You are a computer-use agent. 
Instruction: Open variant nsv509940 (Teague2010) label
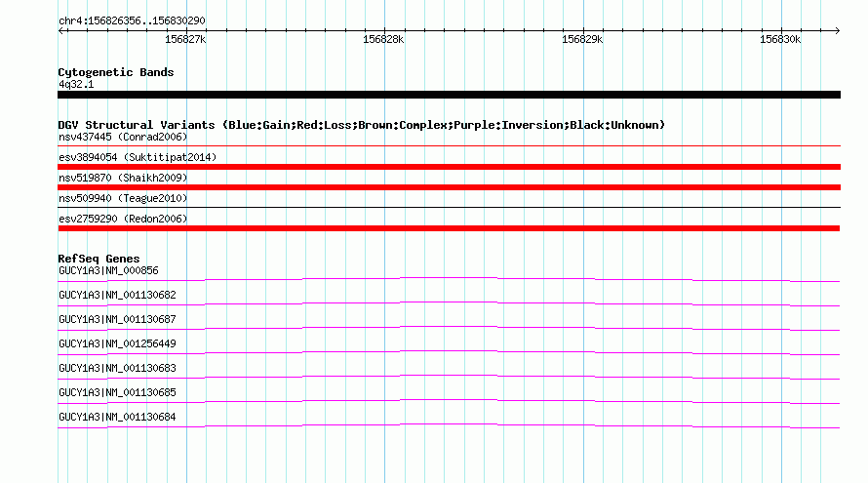pos(123,198)
